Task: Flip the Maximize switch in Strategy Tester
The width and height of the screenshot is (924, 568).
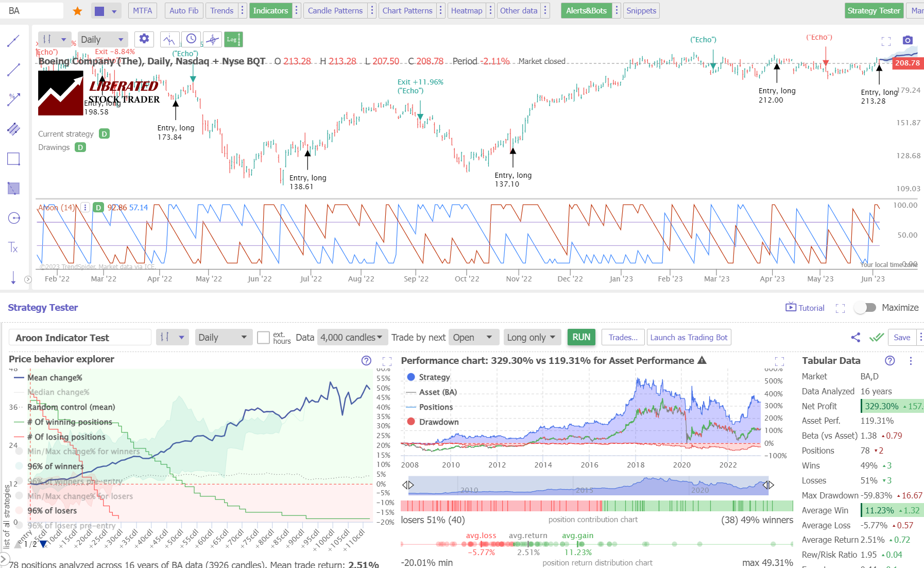Action: (x=865, y=307)
